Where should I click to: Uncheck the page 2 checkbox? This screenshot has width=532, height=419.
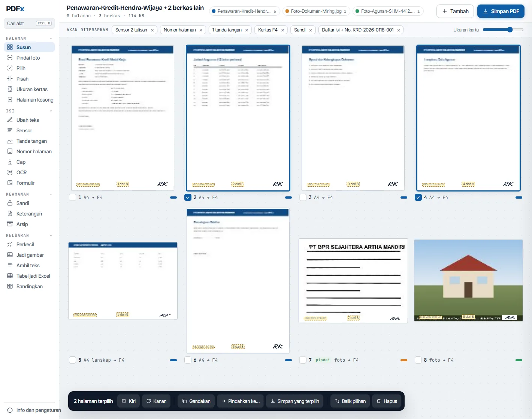[188, 197]
